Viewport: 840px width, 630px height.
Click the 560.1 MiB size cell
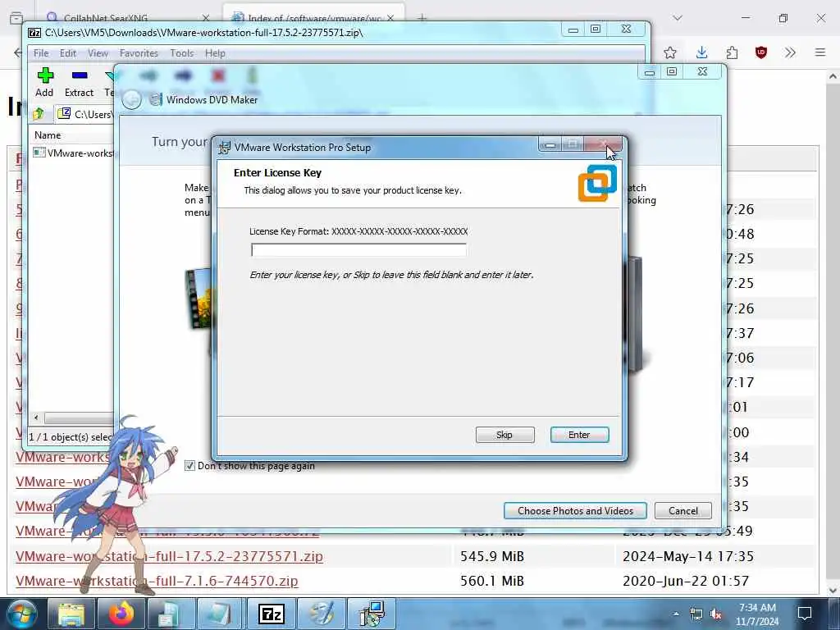pos(492,581)
